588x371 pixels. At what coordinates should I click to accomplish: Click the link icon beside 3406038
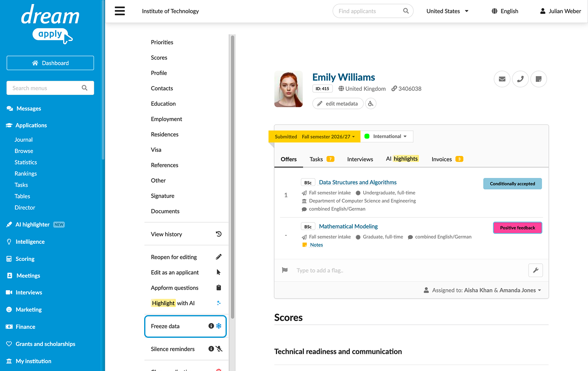(394, 88)
